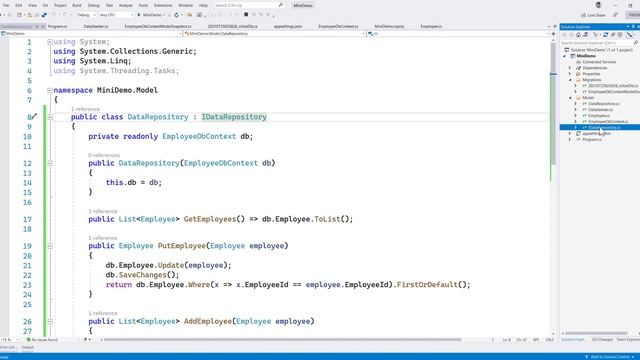The height and width of the screenshot is (360, 640).
Task: Click the Sync/Refresh icon in Solution Explorer toolbar
Action: (x=606, y=35)
